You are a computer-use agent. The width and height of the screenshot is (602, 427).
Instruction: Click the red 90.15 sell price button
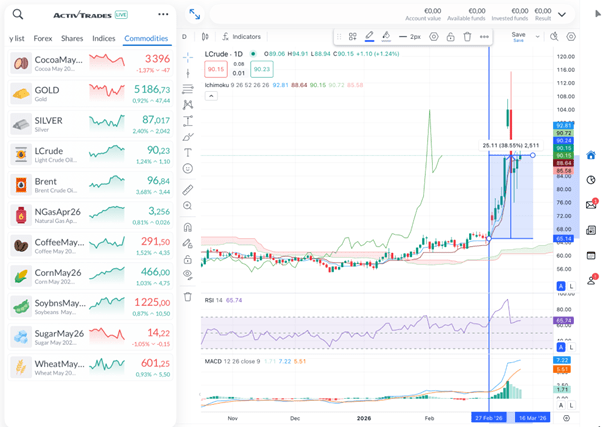point(215,69)
